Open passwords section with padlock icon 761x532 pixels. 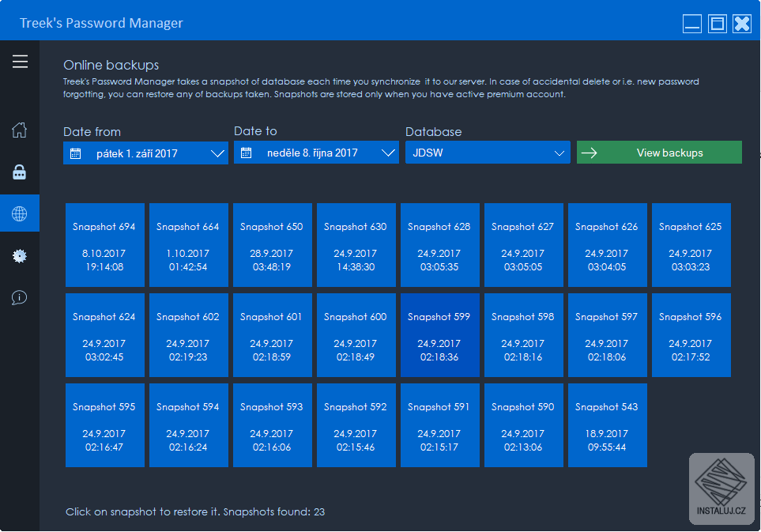20,172
